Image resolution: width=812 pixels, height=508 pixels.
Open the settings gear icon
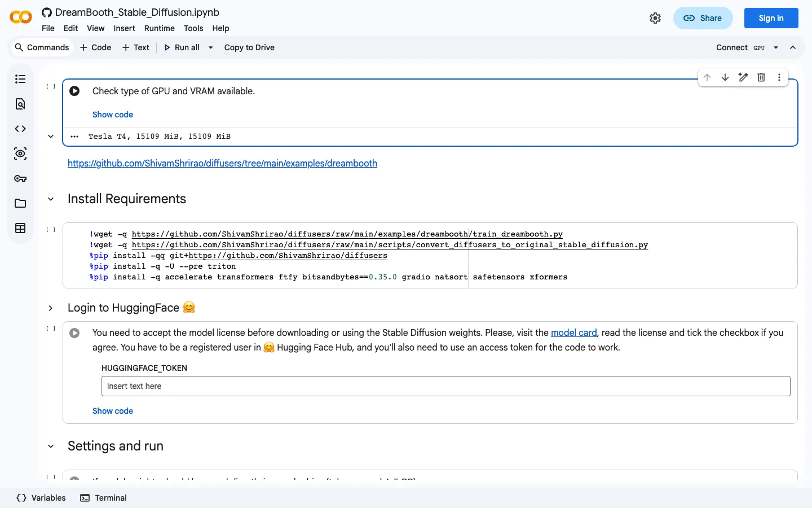(x=655, y=18)
